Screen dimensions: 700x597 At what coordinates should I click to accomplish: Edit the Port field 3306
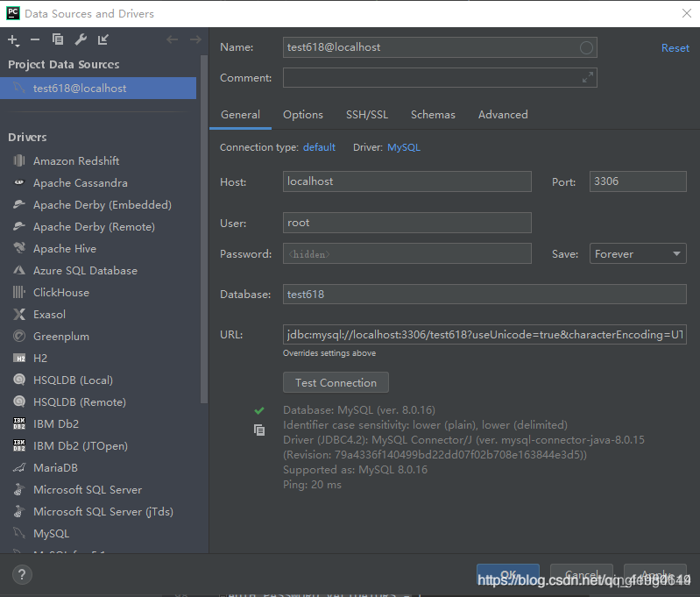point(638,181)
